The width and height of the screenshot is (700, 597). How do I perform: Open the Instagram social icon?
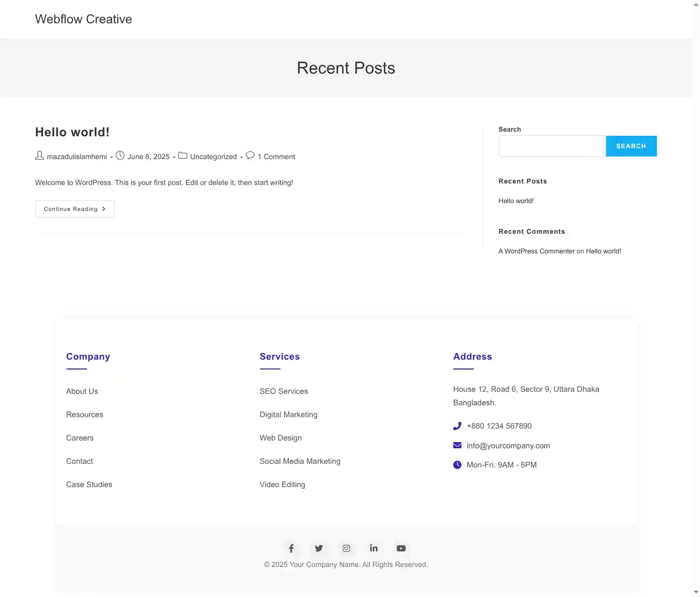(346, 548)
